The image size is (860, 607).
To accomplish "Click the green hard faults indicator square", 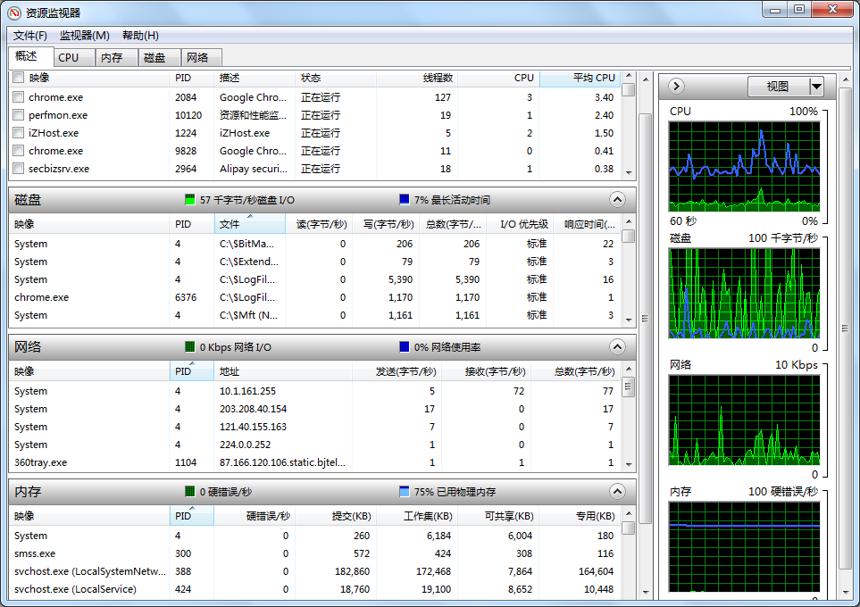I will click(190, 491).
